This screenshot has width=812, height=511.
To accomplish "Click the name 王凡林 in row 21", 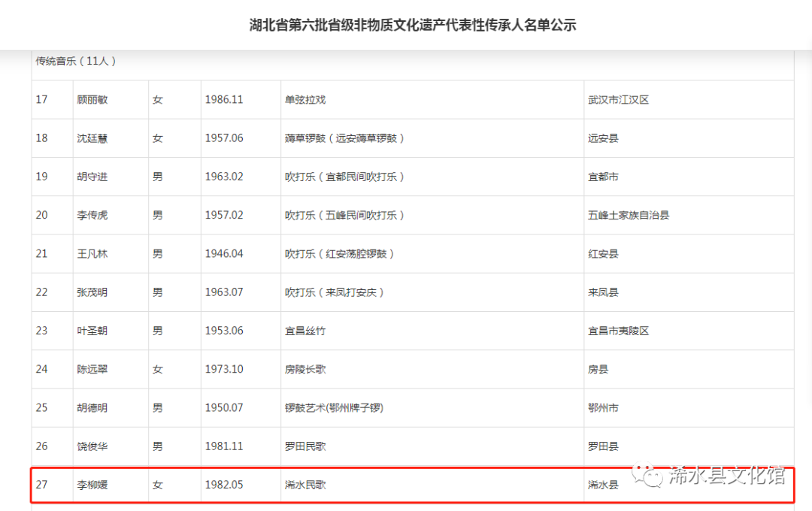I will coord(92,253).
